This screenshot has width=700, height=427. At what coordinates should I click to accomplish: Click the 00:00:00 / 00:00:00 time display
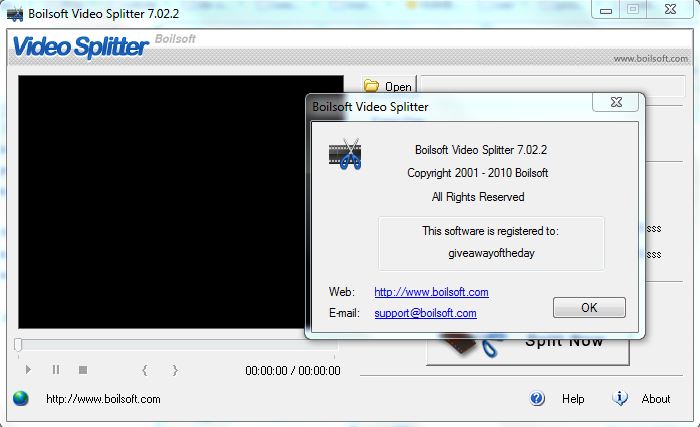(x=293, y=371)
